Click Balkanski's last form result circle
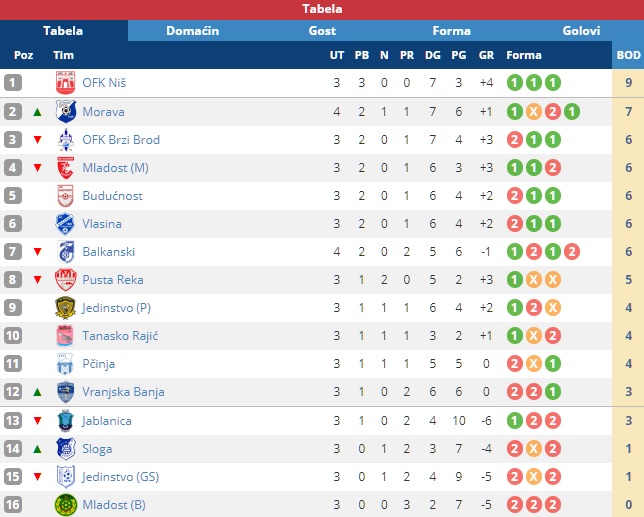644x517 pixels. point(572,252)
